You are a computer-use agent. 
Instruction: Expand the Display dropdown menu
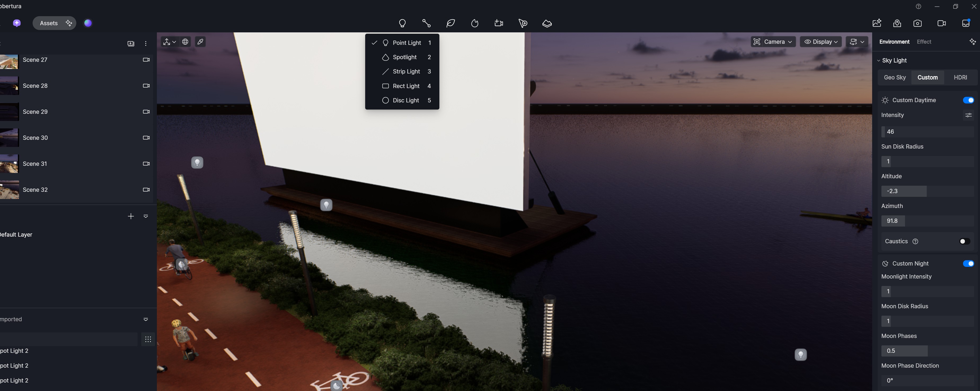coord(821,42)
